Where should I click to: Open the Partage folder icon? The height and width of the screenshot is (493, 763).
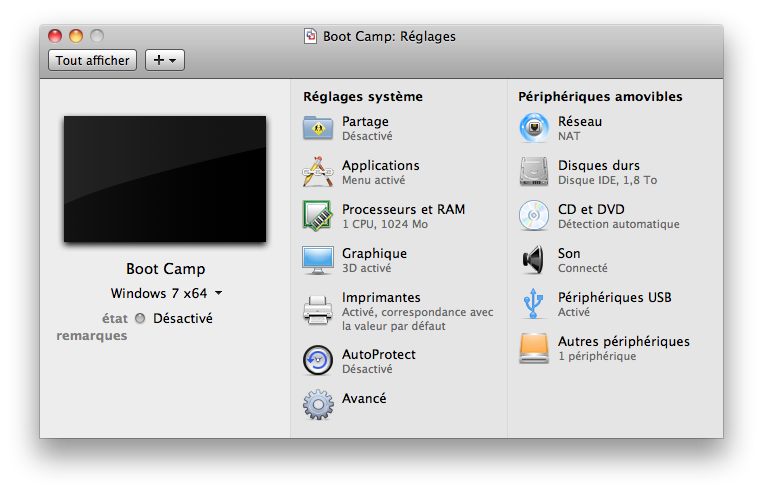tap(318, 128)
